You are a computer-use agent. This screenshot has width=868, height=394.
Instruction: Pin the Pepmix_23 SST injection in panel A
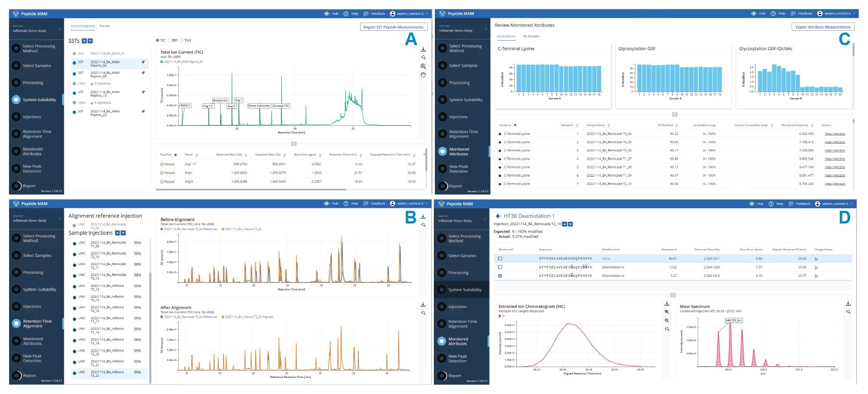[x=143, y=111]
